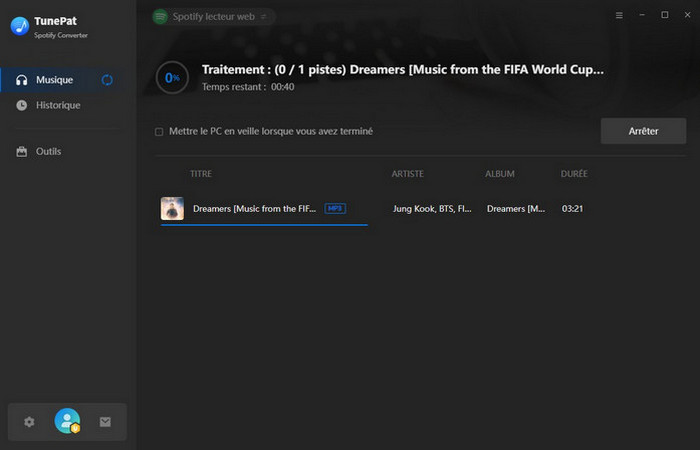
Task: Open the mail feedback icon
Action: (x=105, y=422)
